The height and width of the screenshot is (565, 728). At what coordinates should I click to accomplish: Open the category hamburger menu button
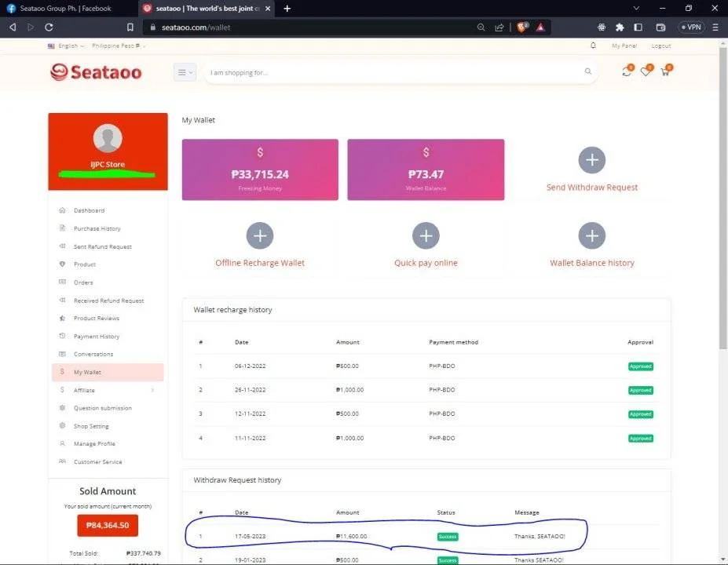(x=185, y=72)
